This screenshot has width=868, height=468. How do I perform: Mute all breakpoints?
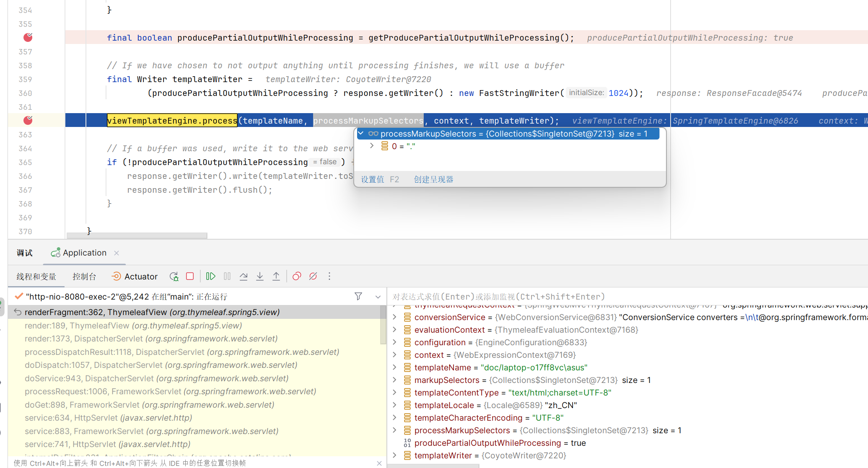coord(313,277)
